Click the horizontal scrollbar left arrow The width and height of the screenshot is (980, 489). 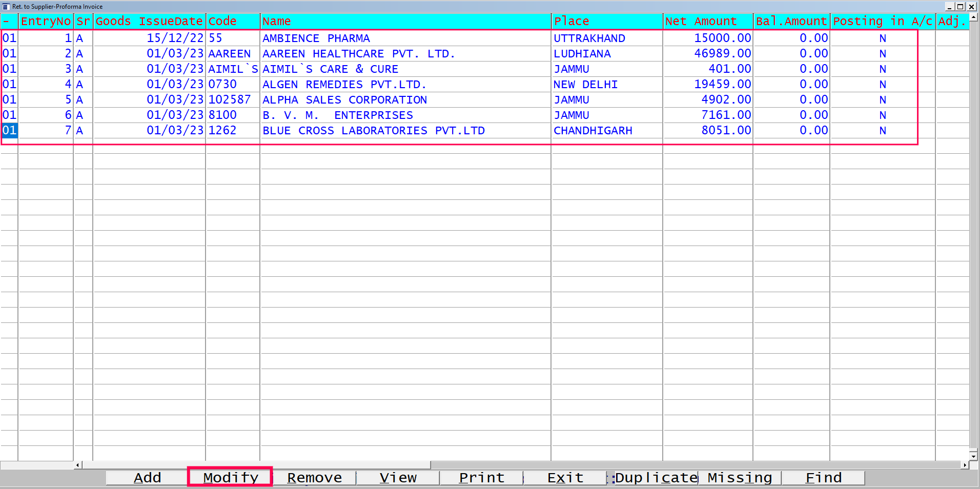coord(78,465)
